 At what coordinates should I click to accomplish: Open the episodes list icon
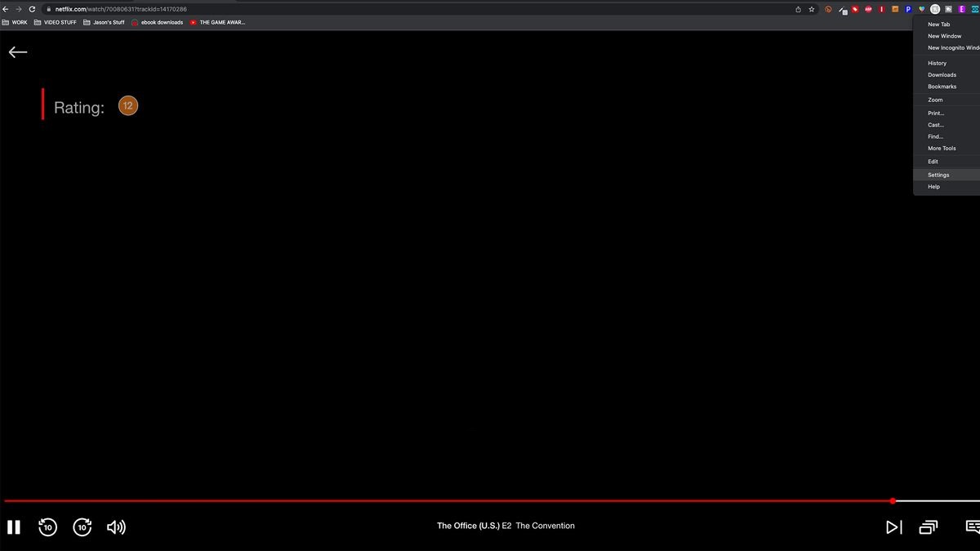[929, 527]
